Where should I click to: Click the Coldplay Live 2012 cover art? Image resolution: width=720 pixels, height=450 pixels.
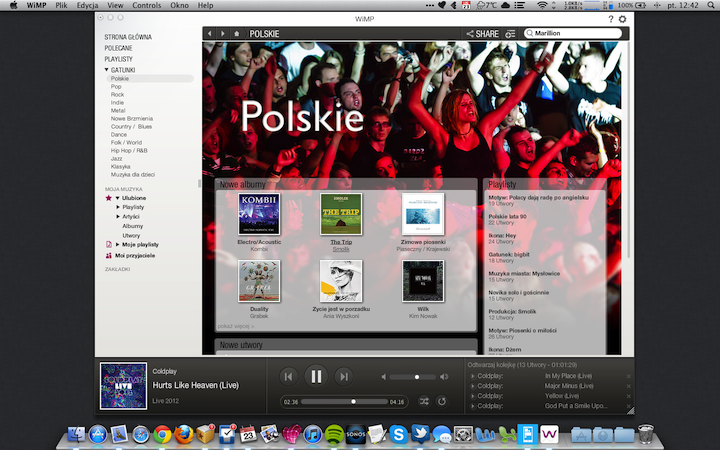click(x=124, y=386)
